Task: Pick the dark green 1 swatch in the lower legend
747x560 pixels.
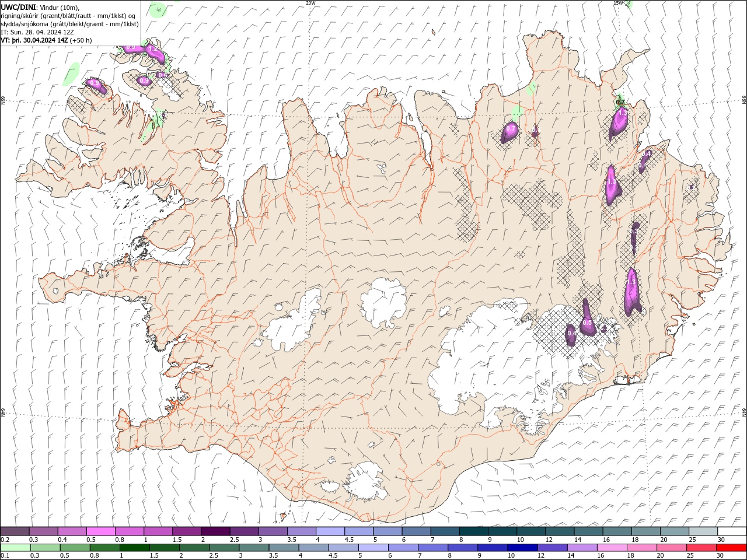Action: tap(135, 548)
